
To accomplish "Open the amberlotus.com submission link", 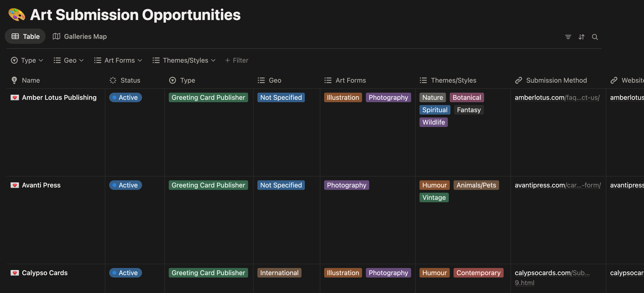I will [x=557, y=97].
